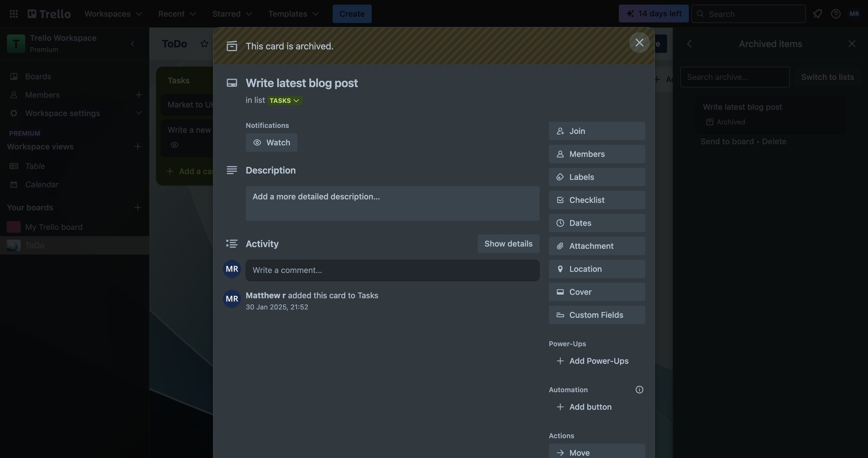Toggle Watch notifications on the card
The height and width of the screenshot is (458, 868).
point(271,142)
